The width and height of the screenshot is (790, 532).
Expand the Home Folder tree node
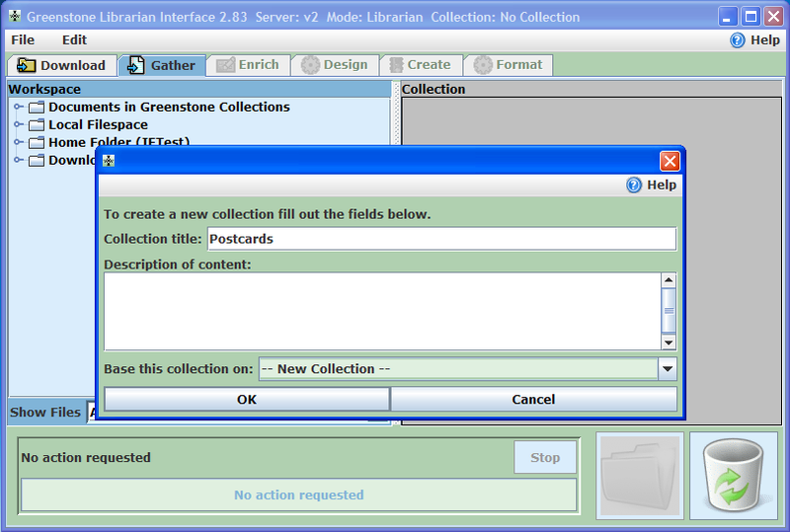click(x=18, y=143)
